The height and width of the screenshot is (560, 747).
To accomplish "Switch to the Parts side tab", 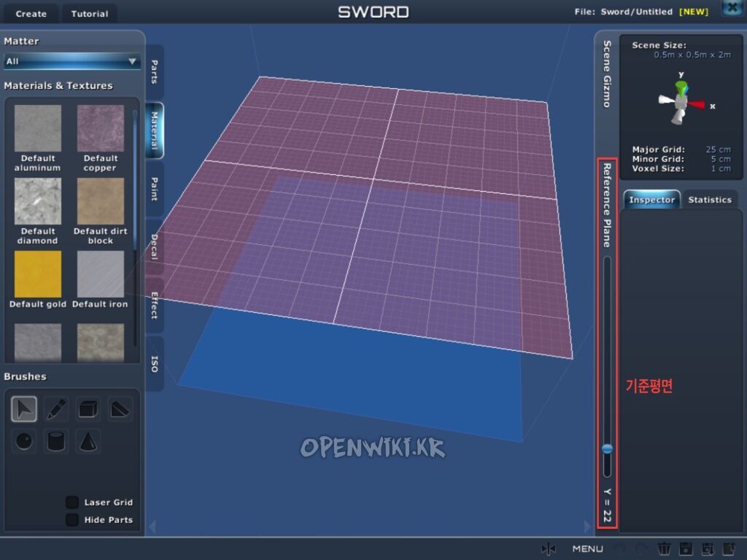I will (155, 72).
